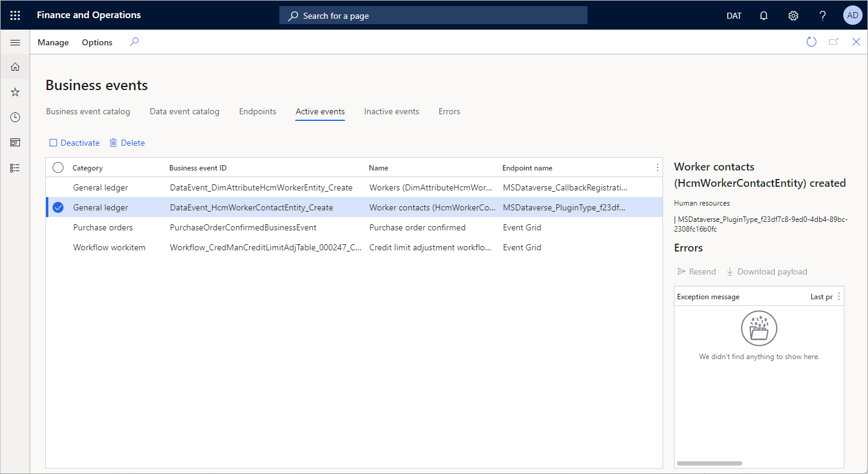This screenshot has width=868, height=474.
Task: Select all rows with the header checkbox
Action: click(x=57, y=167)
